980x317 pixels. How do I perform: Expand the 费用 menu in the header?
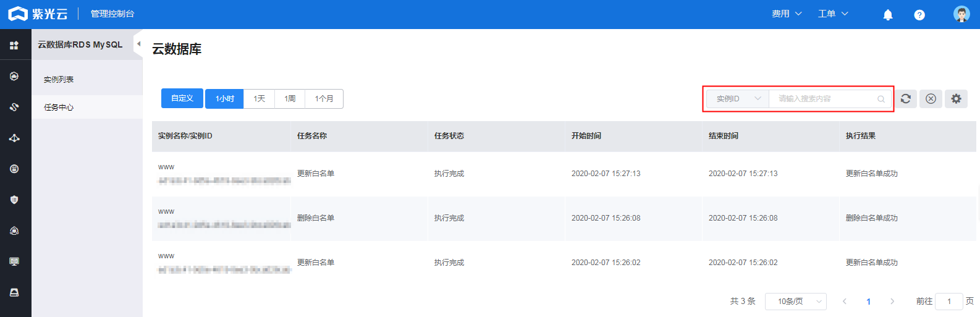click(x=786, y=14)
